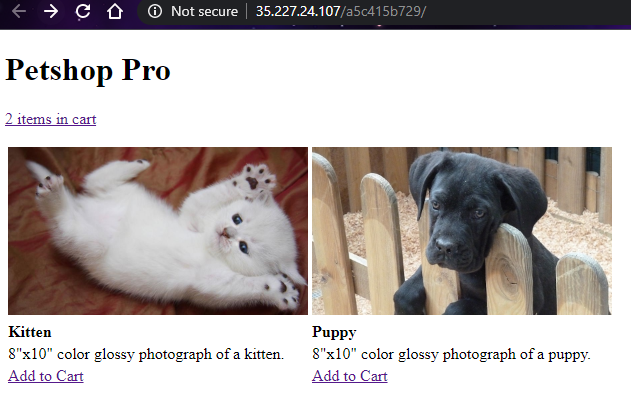The width and height of the screenshot is (631, 412).
Task: Click the browser forward arrow
Action: [51, 11]
